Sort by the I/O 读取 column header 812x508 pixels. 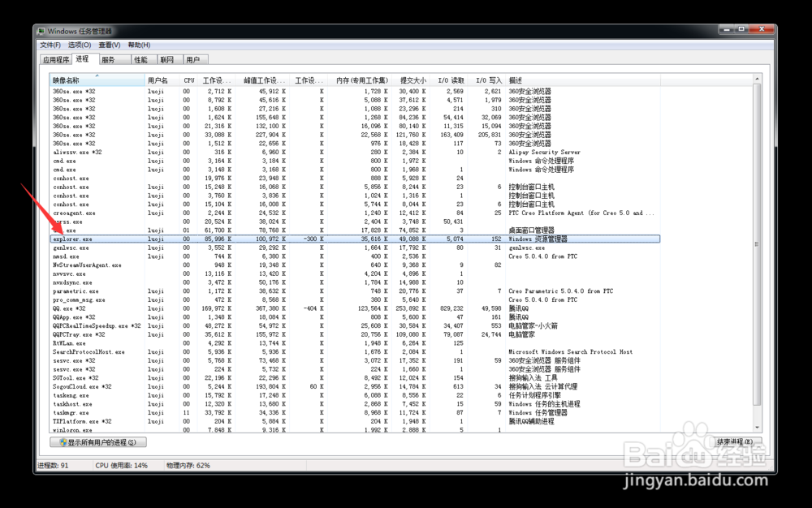(x=448, y=80)
